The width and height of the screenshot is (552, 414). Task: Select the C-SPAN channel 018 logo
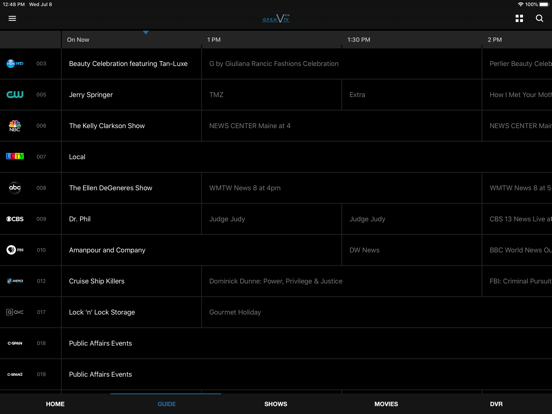pos(15,343)
